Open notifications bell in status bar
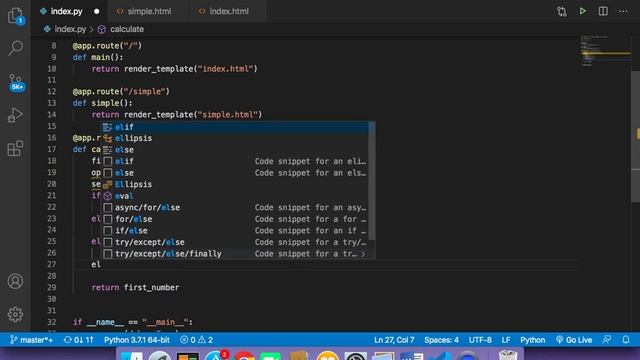Screen dimensions: 640x360 pyautogui.click(x=626, y=340)
